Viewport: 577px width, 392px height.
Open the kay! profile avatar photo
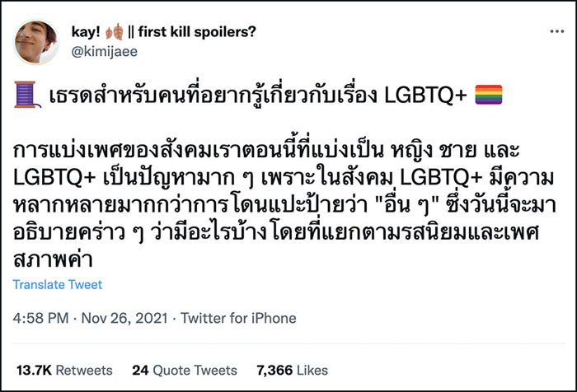36,41
